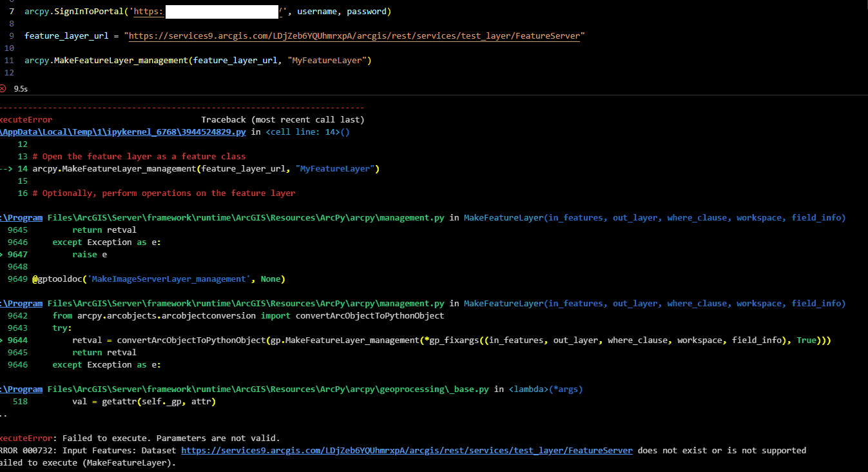The width and height of the screenshot is (868, 472).
Task: Open the FeatureServer URL in the ERROR 000732 message
Action: [x=407, y=450]
